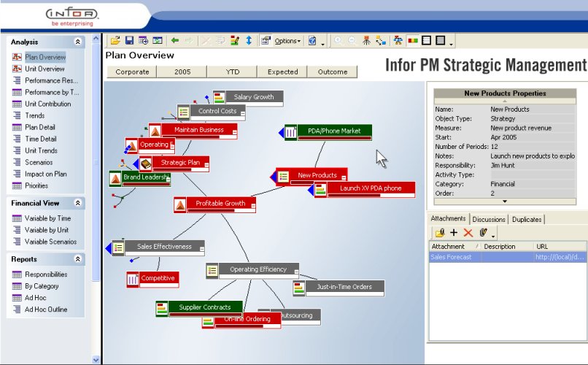
Task: Open Unit Overview analysis
Action: [x=45, y=69]
